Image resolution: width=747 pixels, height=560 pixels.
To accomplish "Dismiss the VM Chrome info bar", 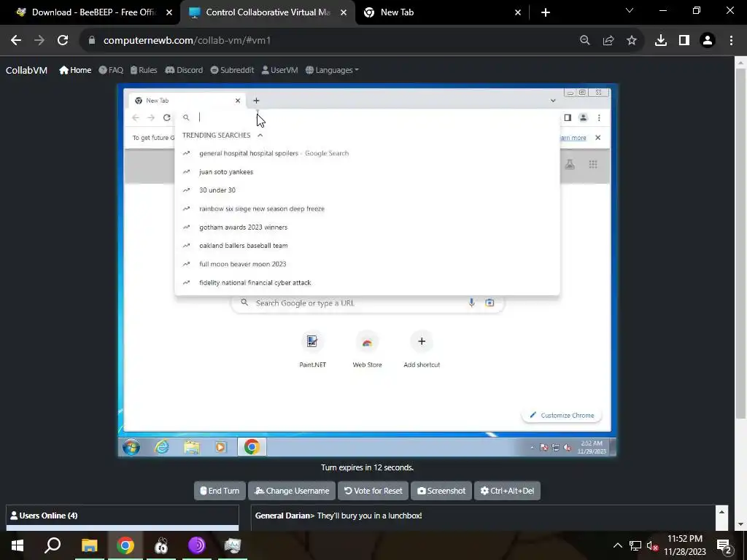I will point(598,138).
